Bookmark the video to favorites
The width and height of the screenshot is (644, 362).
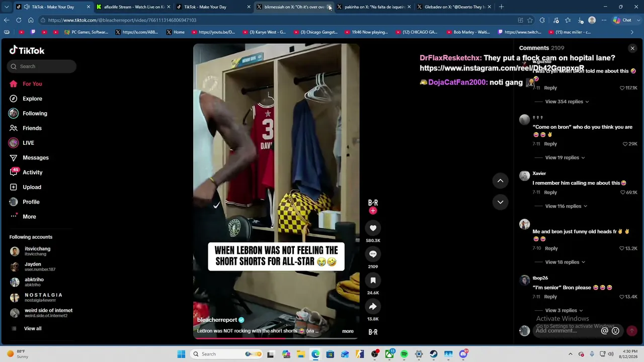coord(373,281)
